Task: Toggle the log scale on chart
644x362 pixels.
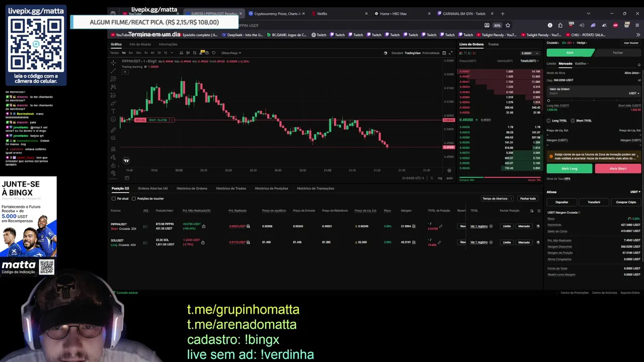Action: (440, 178)
